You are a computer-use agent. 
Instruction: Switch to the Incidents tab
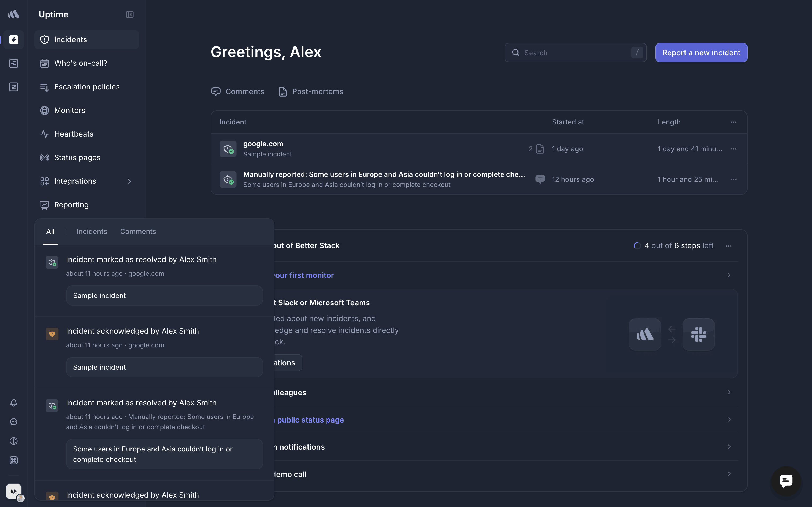[x=92, y=231]
